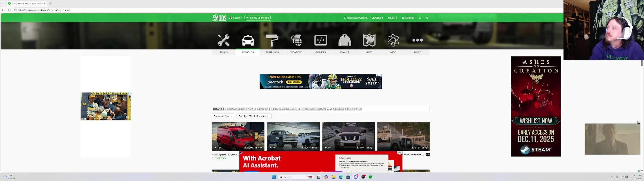Click the Log In link

click(x=392, y=18)
